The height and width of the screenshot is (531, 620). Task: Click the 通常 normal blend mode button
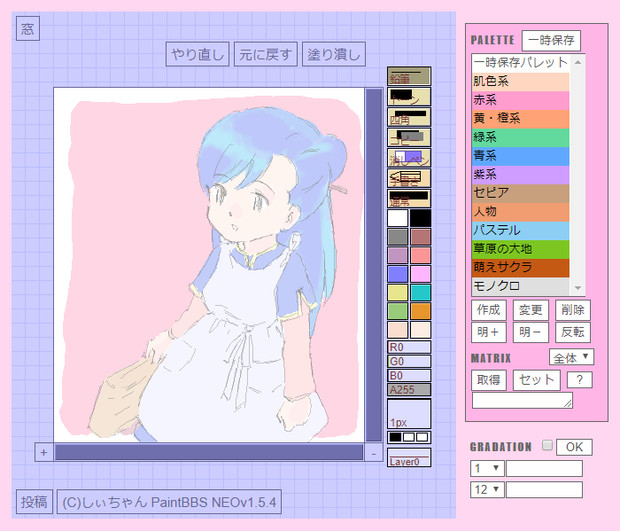point(408,198)
